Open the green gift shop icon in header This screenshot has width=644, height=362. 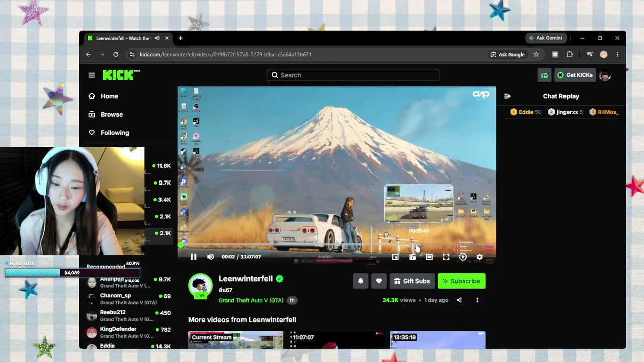545,75
